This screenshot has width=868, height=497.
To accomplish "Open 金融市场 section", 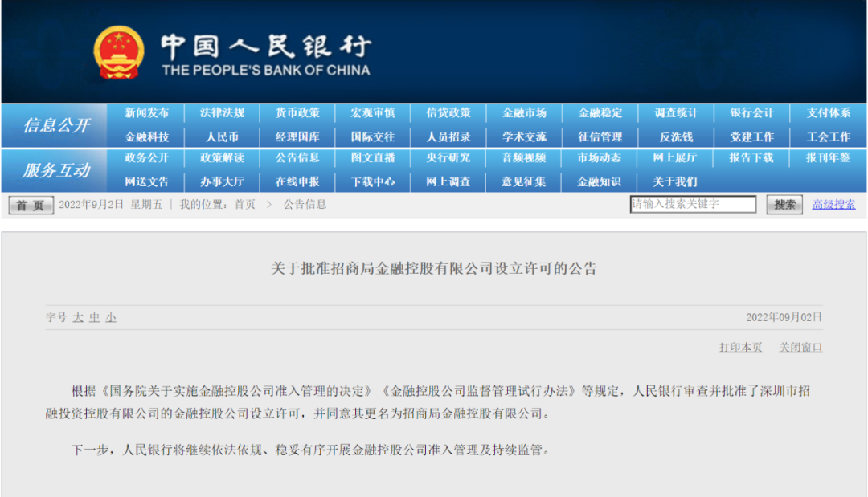I will tap(524, 112).
